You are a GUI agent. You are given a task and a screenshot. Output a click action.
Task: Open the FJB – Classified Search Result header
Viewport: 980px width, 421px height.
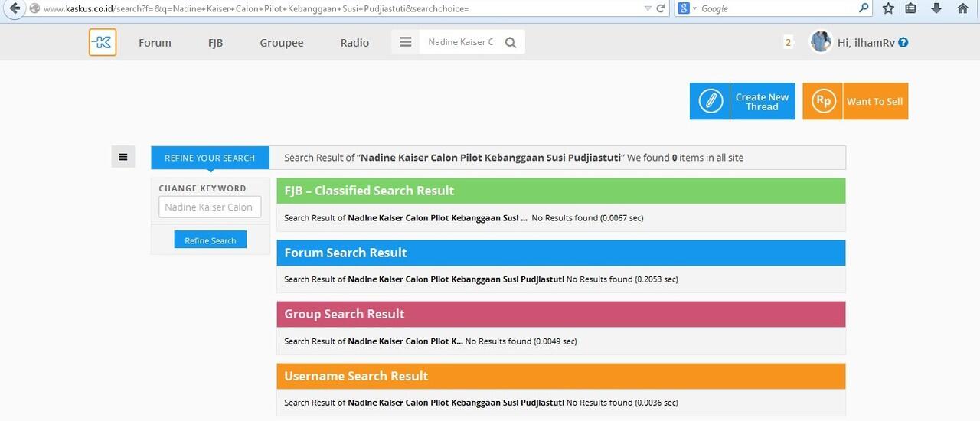[561, 191]
